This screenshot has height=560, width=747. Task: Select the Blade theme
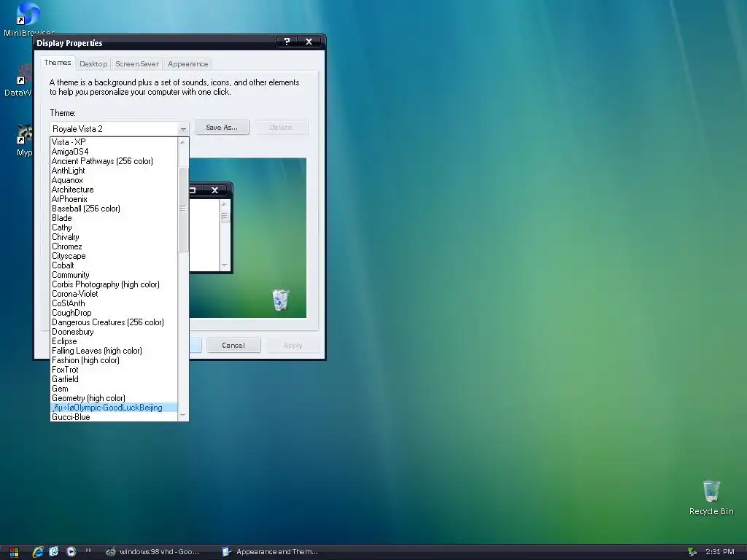point(114,218)
